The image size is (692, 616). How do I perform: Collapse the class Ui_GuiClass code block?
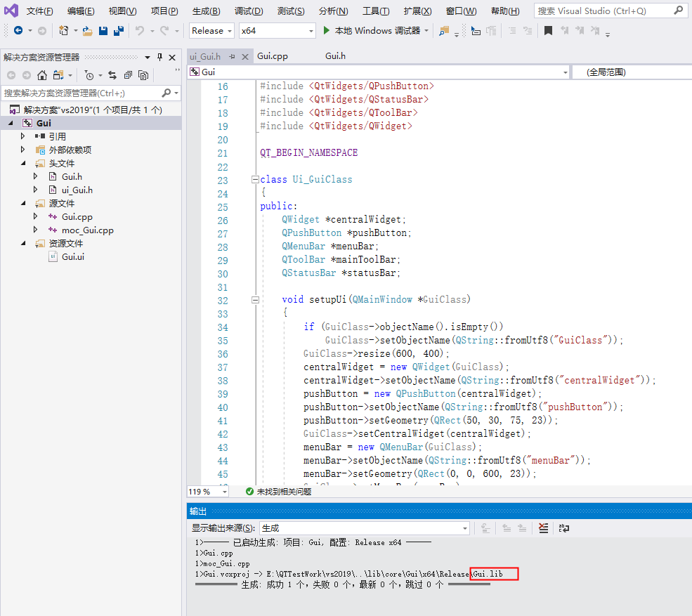click(x=255, y=179)
